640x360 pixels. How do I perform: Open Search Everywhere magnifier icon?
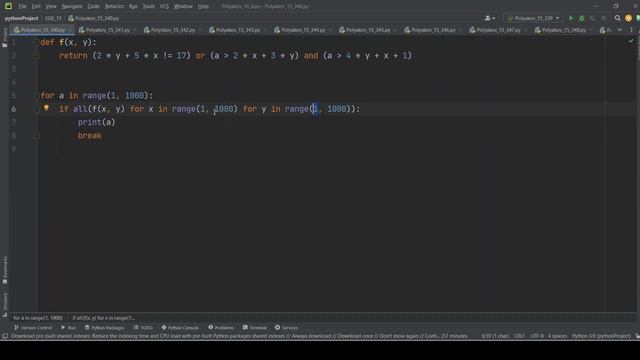618,18
